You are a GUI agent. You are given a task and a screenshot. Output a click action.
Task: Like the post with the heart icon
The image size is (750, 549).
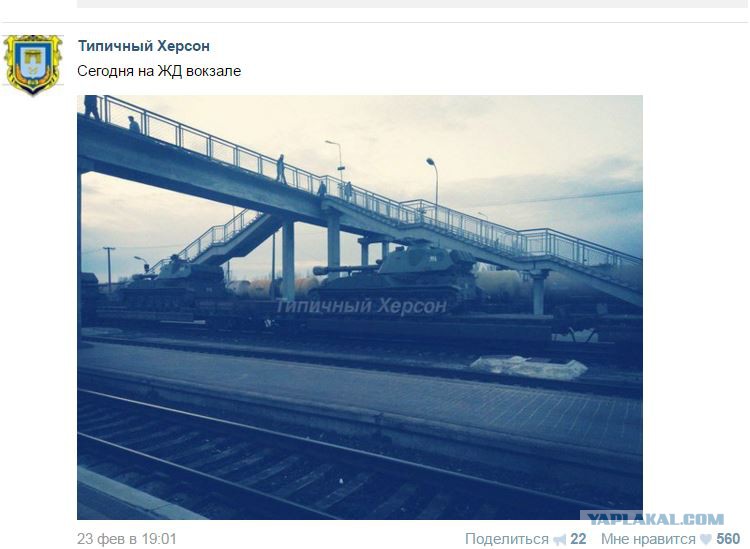coord(706,539)
